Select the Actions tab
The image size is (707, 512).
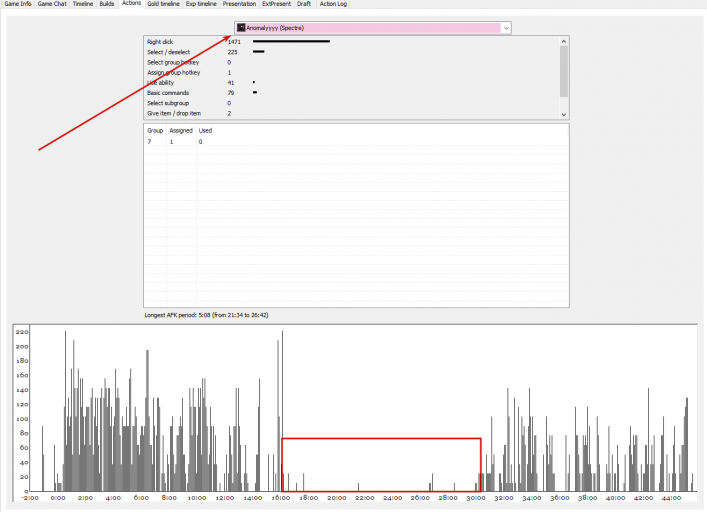click(x=132, y=3)
